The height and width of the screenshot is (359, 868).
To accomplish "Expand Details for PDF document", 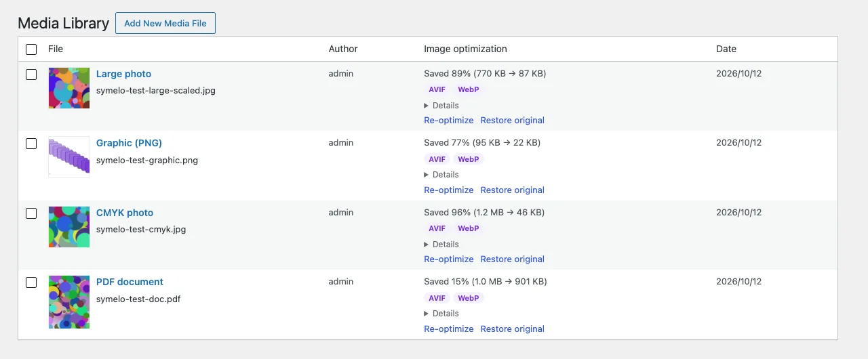I will 441,314.
